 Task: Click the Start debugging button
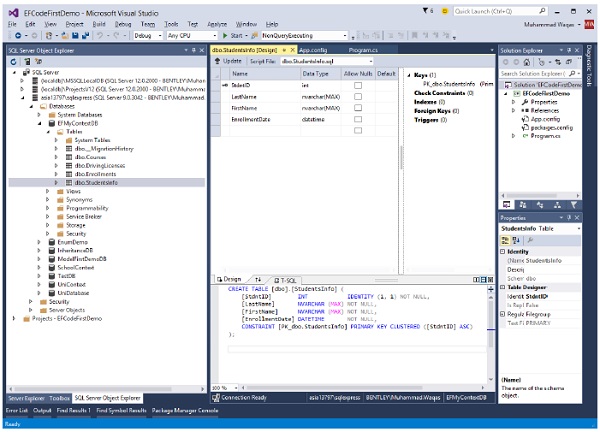[x=233, y=36]
